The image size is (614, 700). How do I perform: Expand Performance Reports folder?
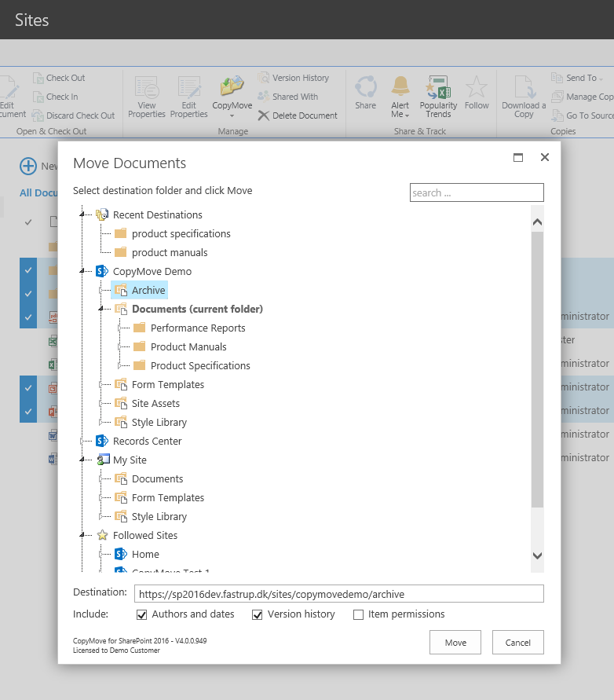(x=119, y=328)
